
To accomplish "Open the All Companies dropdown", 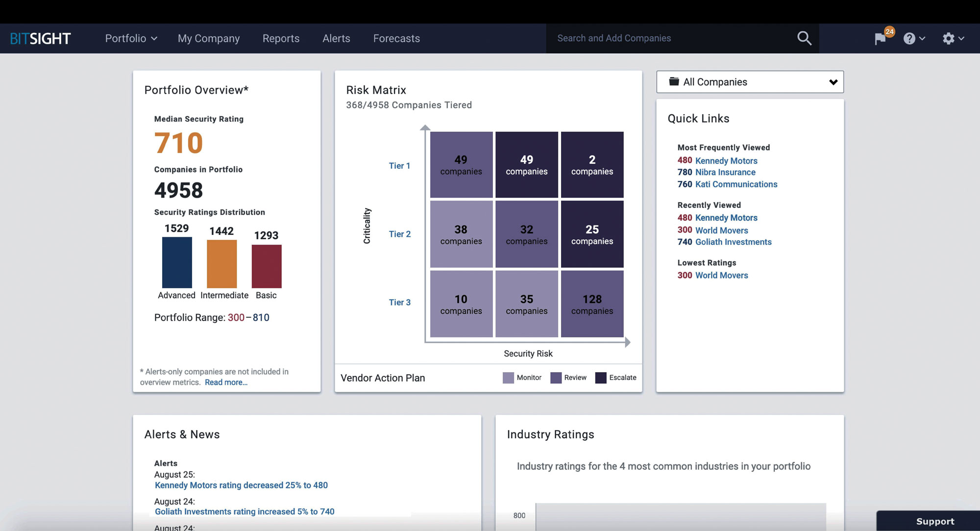I will point(833,82).
